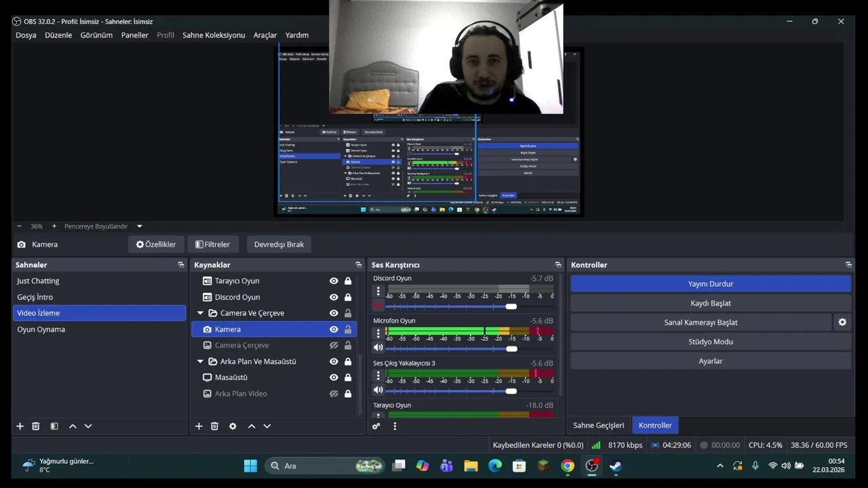Open Discord Oyun audio options dots
868x488 pixels.
pyautogui.click(x=378, y=291)
